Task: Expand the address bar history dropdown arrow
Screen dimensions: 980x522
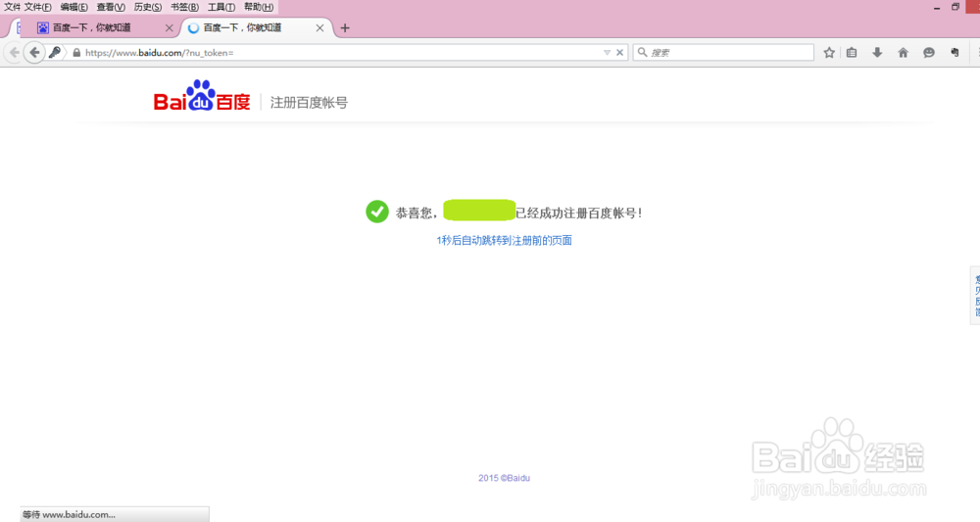Action: click(607, 53)
